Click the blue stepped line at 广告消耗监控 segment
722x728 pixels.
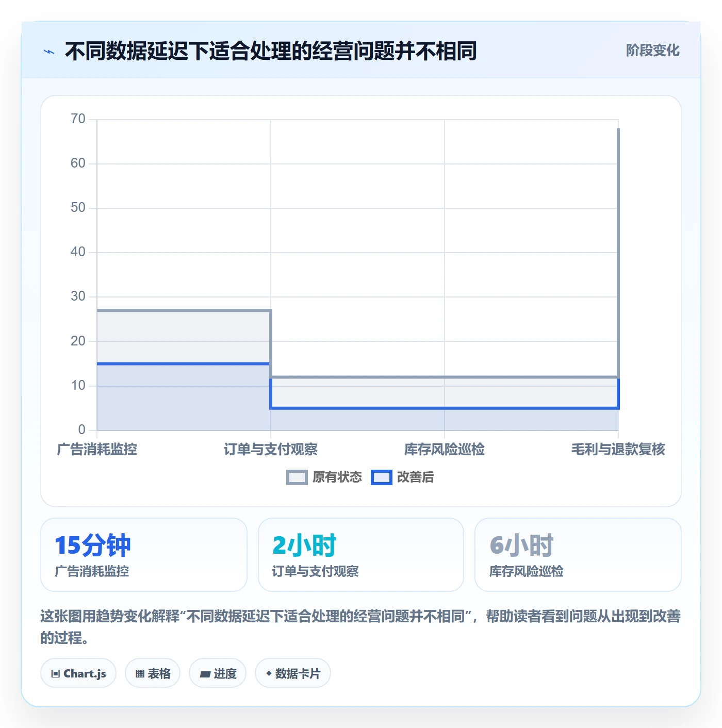click(x=184, y=363)
